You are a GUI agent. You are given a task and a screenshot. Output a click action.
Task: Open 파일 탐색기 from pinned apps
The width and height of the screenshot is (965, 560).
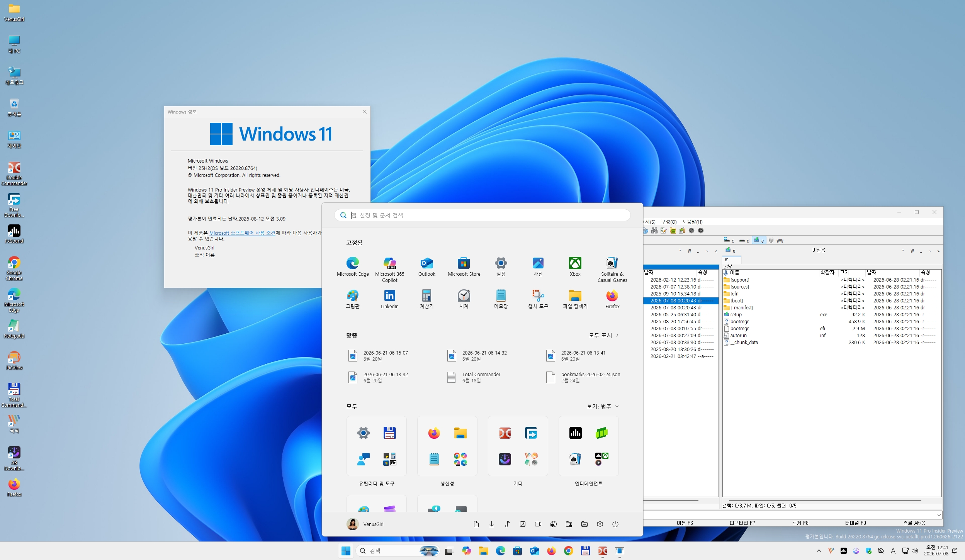tap(575, 299)
